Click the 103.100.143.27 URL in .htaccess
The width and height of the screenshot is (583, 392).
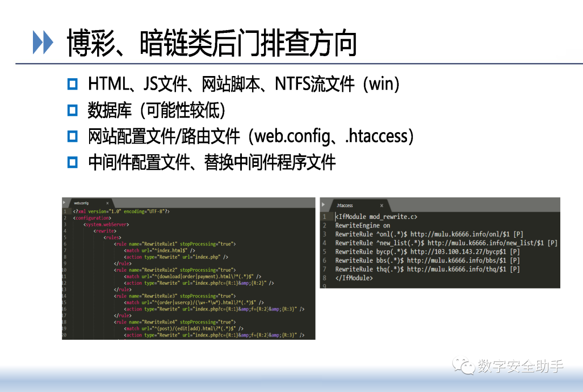[x=458, y=252]
